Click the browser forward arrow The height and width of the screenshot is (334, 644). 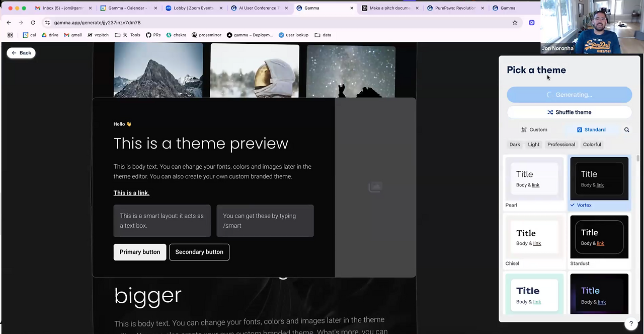[x=21, y=23]
